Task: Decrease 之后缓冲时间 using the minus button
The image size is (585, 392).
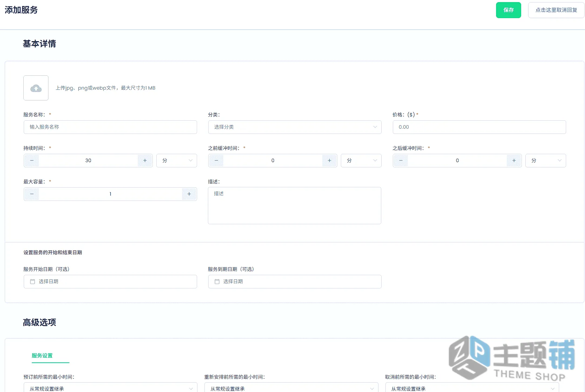Action: pyautogui.click(x=401, y=160)
